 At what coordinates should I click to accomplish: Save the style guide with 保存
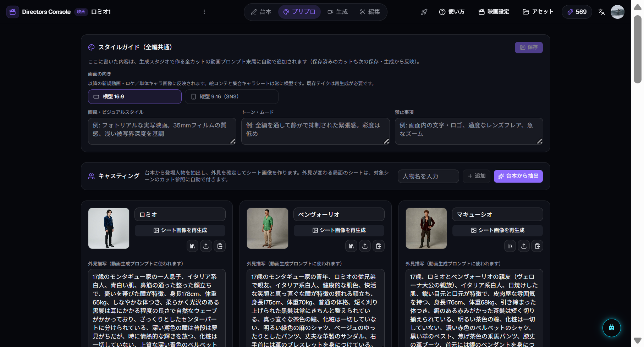pyautogui.click(x=529, y=47)
